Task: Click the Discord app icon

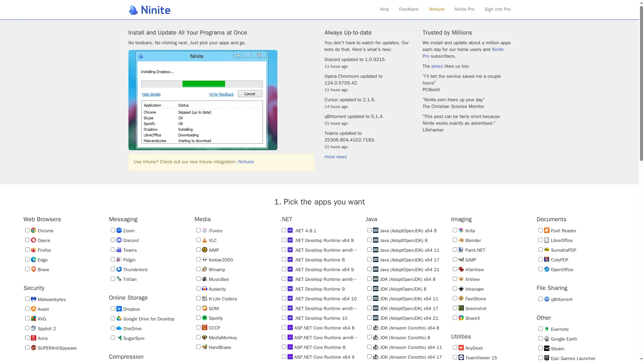Action: pyautogui.click(x=119, y=240)
